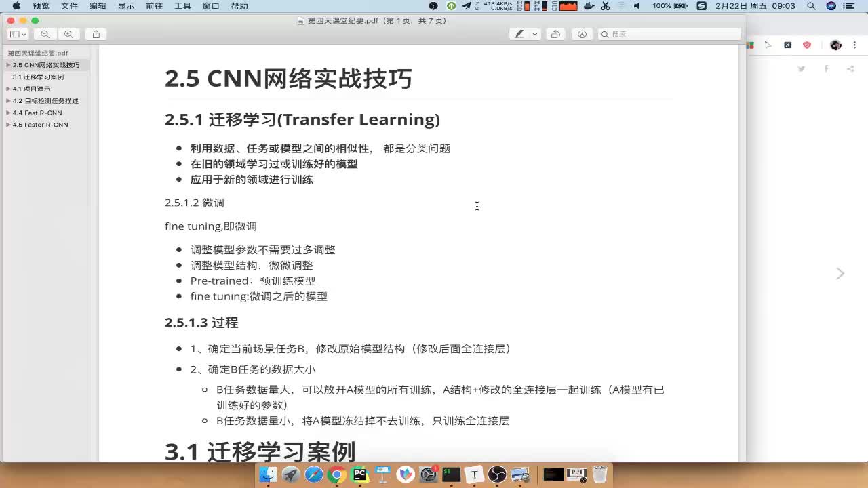
Task: Open the 文件 menu
Action: point(69,6)
